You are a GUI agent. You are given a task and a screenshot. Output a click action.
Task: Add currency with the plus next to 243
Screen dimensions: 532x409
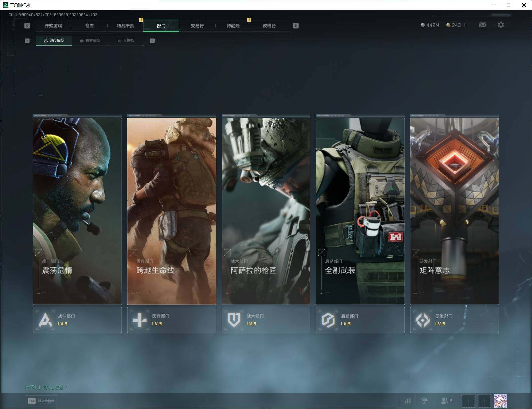(x=465, y=25)
